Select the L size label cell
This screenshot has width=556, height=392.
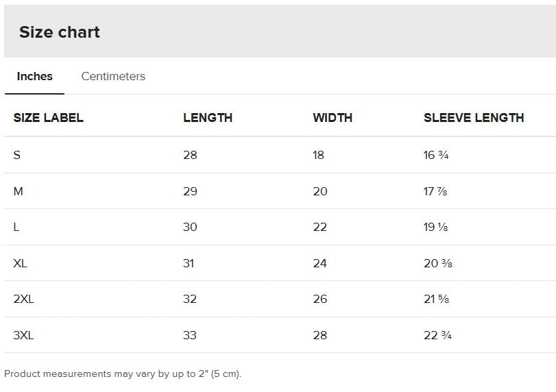(x=16, y=227)
